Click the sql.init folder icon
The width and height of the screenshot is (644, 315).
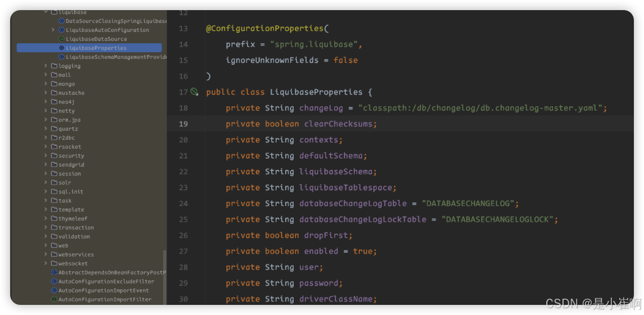coord(54,192)
